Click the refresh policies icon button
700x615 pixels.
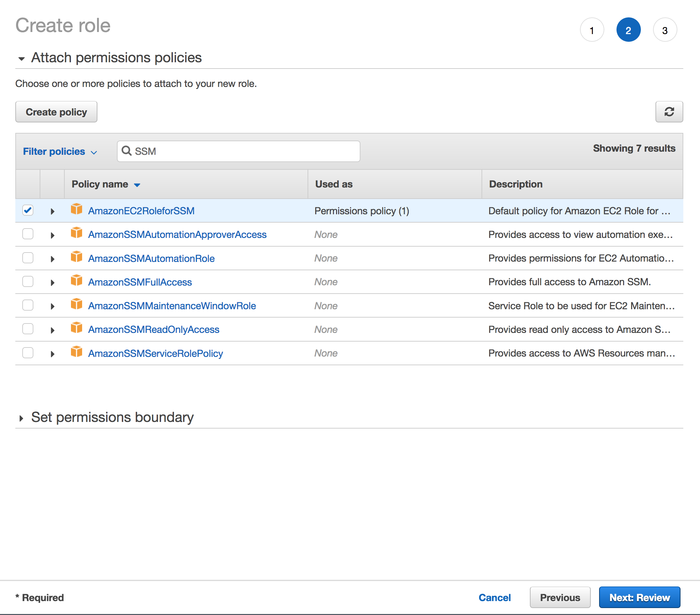pos(669,112)
